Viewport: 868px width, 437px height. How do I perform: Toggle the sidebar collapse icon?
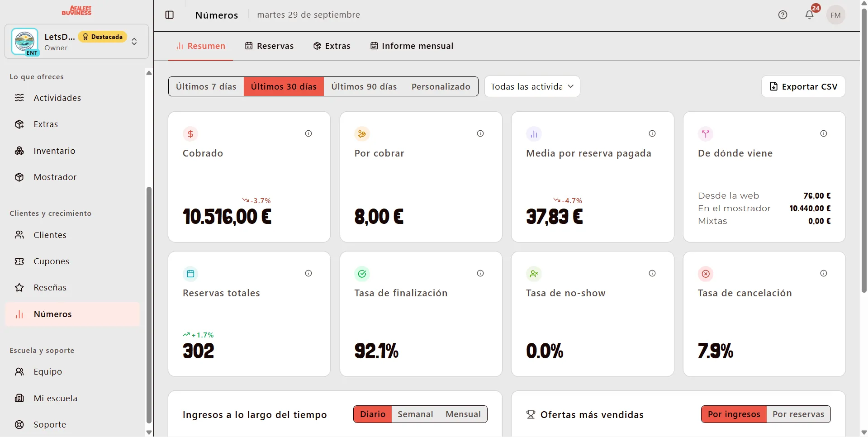pyautogui.click(x=170, y=15)
